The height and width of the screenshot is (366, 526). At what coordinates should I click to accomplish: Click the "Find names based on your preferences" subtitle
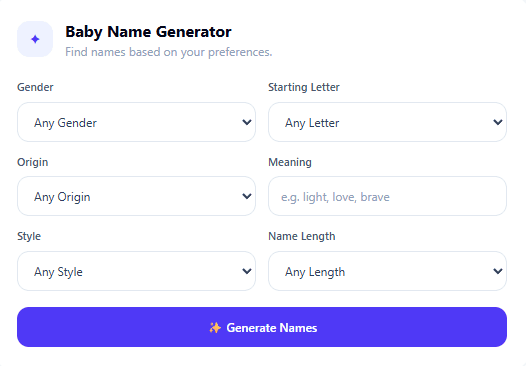pos(169,52)
